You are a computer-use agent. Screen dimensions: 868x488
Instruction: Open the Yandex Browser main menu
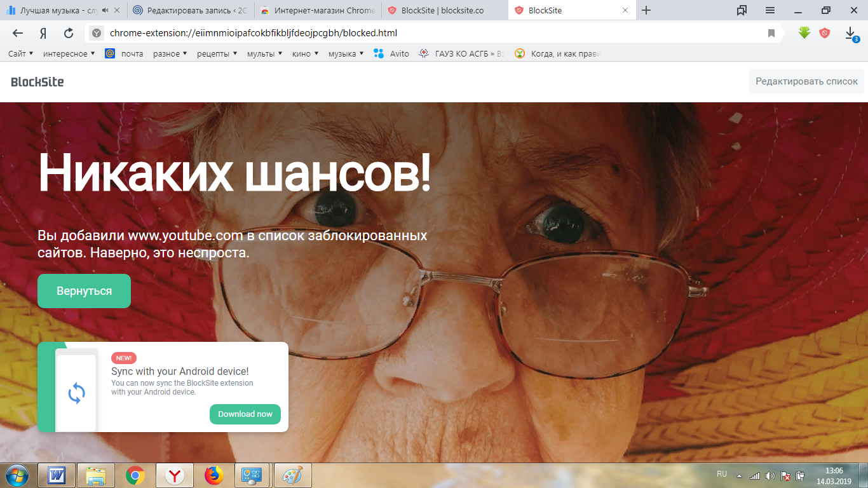click(x=770, y=10)
